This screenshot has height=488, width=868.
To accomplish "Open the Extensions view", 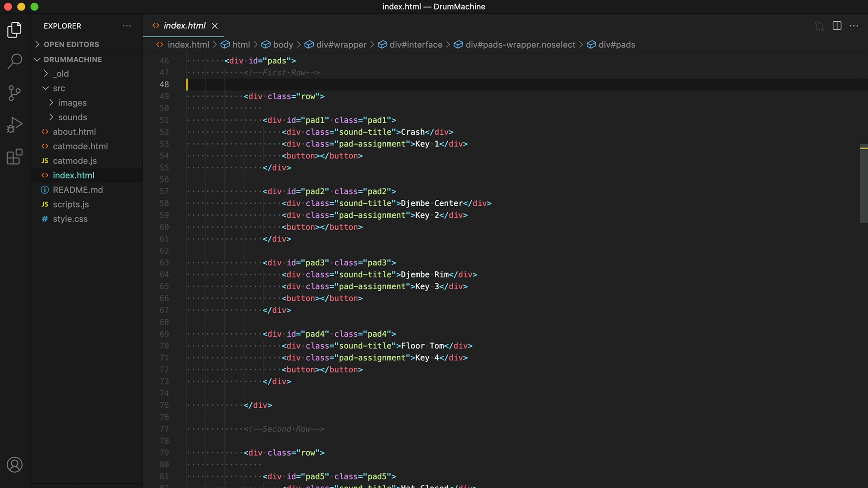I will coord(14,157).
